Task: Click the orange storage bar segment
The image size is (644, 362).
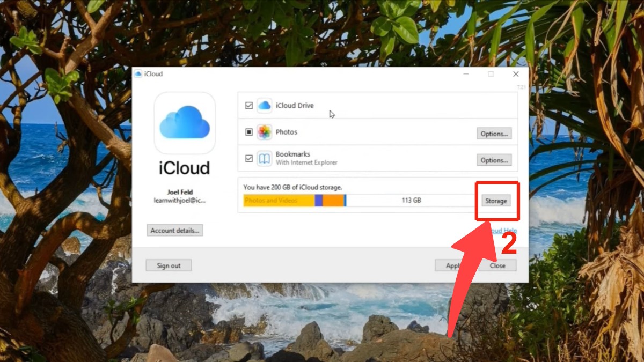Action: (334, 200)
